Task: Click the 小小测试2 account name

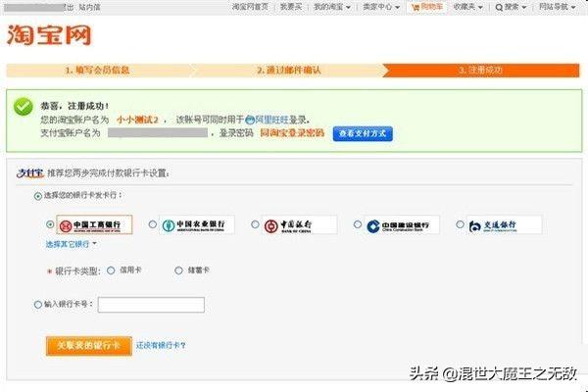Action: point(137,120)
